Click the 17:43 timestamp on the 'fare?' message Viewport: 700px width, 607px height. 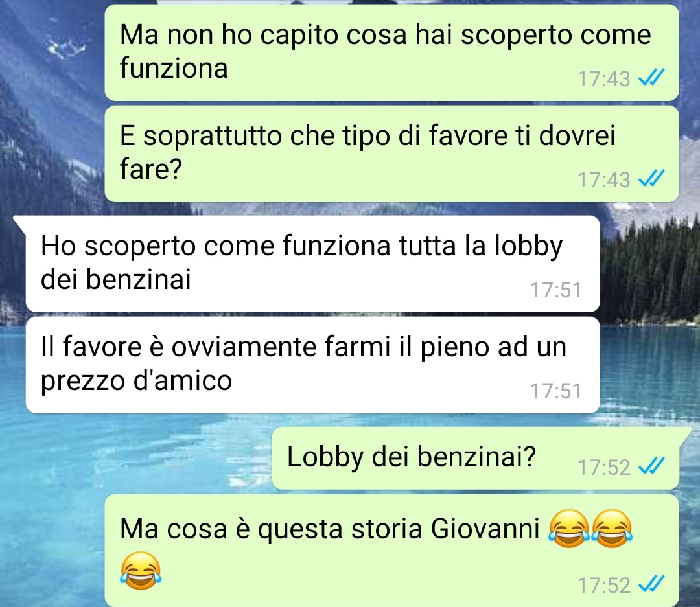(603, 179)
